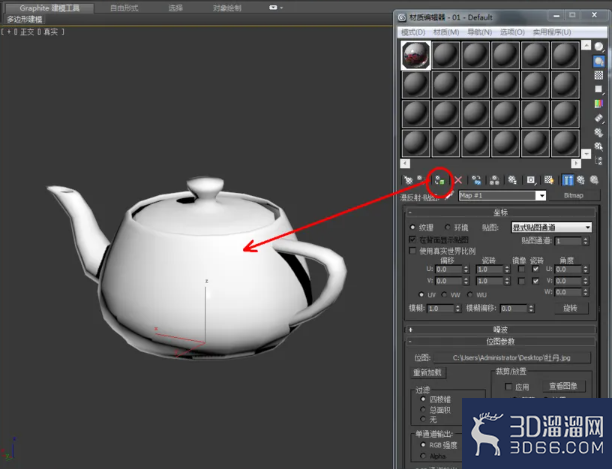Screen dimensions: 612x469
Task: Click Go Forward to Sibling icon
Action: click(594, 180)
